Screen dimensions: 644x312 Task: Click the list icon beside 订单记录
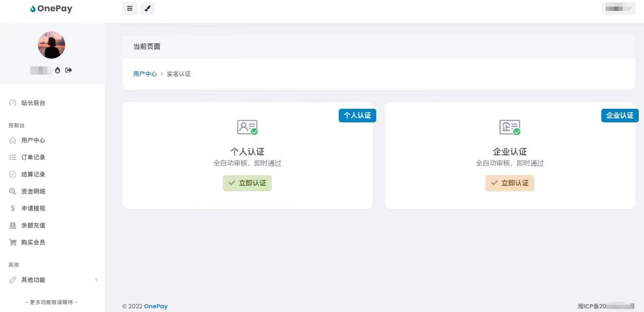tap(13, 157)
